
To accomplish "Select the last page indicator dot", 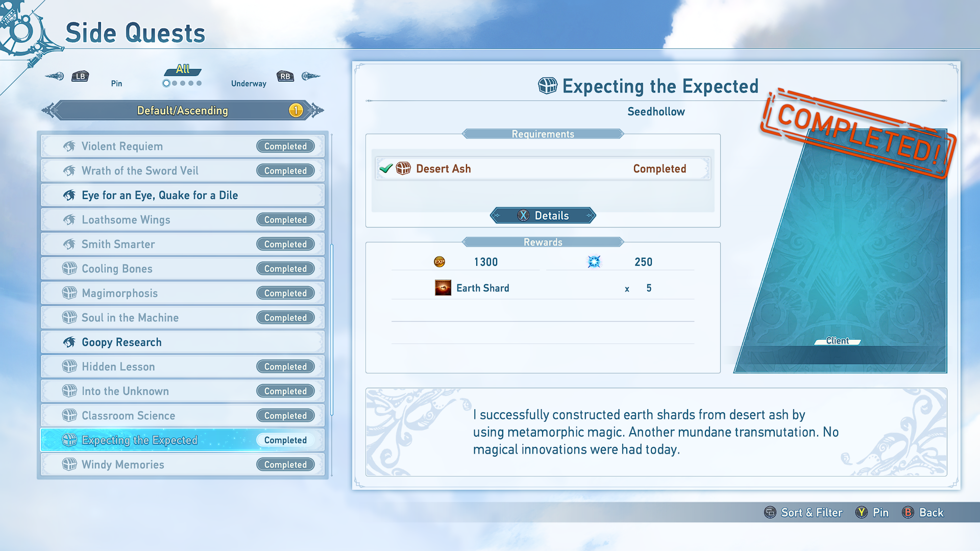I will (199, 83).
